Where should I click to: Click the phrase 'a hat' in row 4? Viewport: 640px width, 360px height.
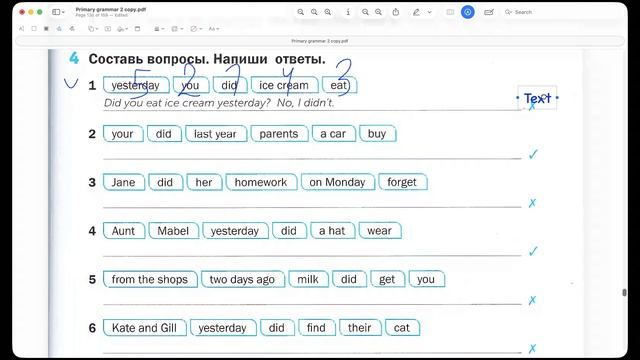coord(332,231)
